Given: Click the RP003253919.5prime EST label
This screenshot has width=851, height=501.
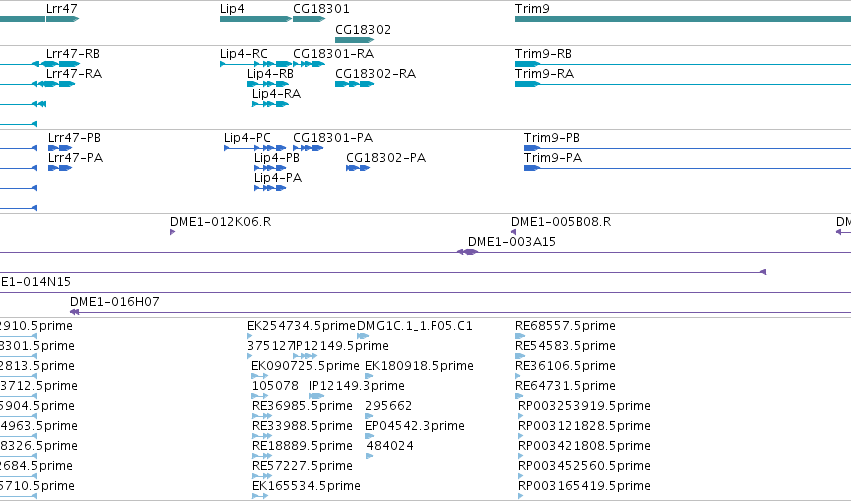Looking at the screenshot, I should [585, 407].
